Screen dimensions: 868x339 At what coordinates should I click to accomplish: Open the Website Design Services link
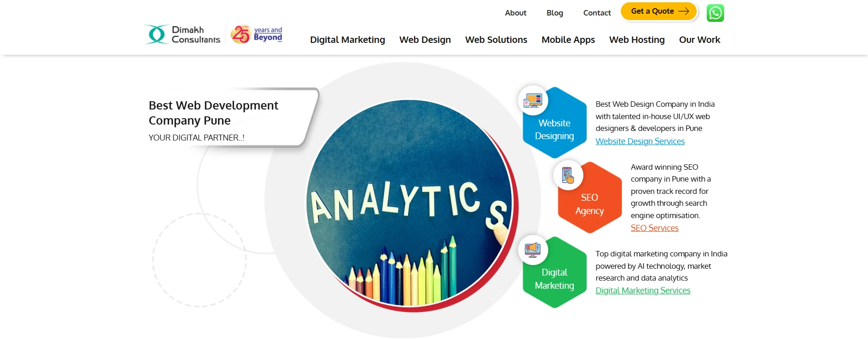coord(640,141)
